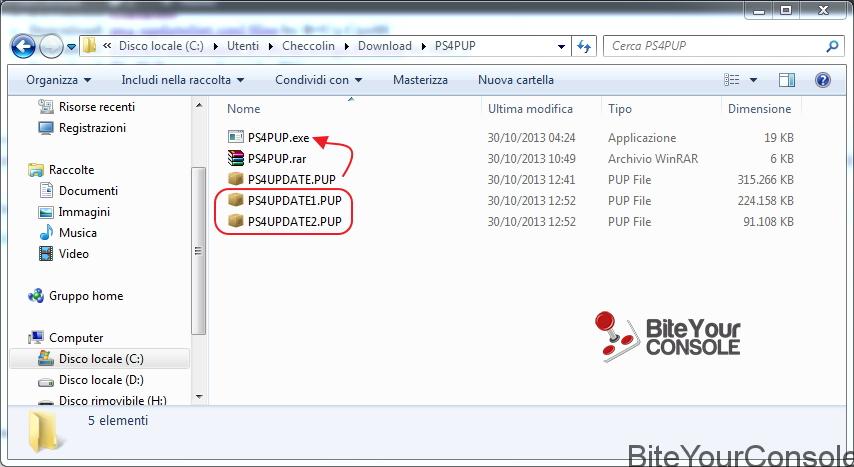Expand subfolders arrow after Utenti breadcrumb
854x467 pixels.
click(x=270, y=46)
